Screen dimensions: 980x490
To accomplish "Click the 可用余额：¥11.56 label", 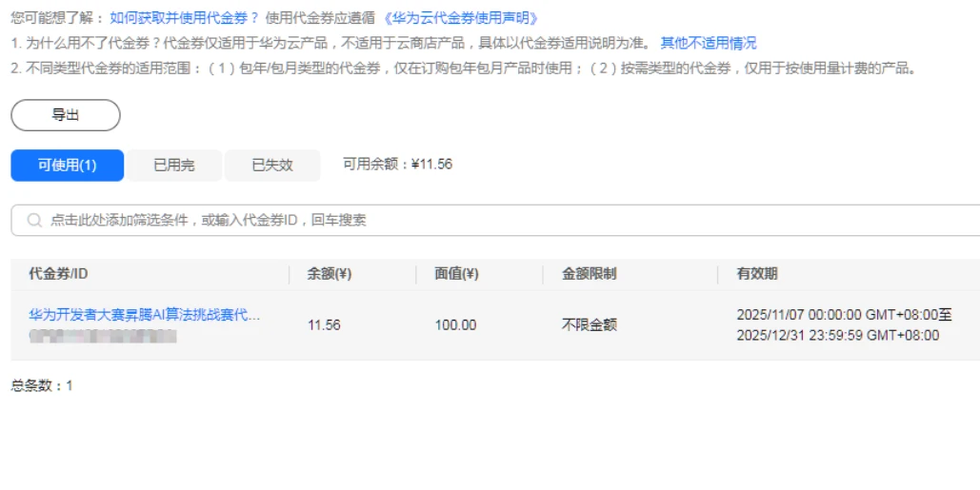I will (397, 165).
